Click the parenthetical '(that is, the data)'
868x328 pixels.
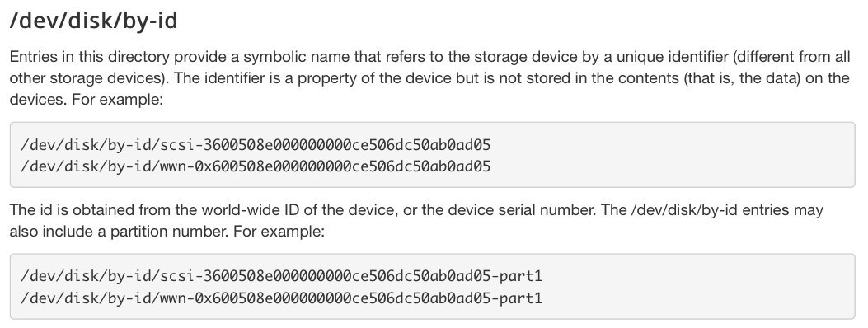743,78
